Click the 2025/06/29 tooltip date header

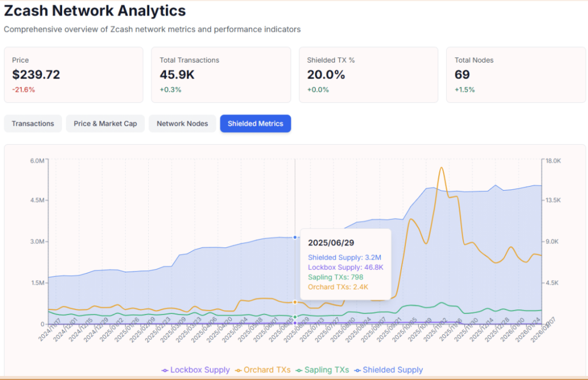(x=331, y=242)
